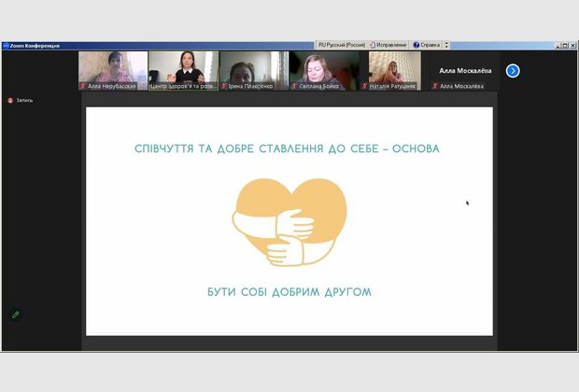Click muted mic icon on Ірина Плаксенко

pos(224,86)
